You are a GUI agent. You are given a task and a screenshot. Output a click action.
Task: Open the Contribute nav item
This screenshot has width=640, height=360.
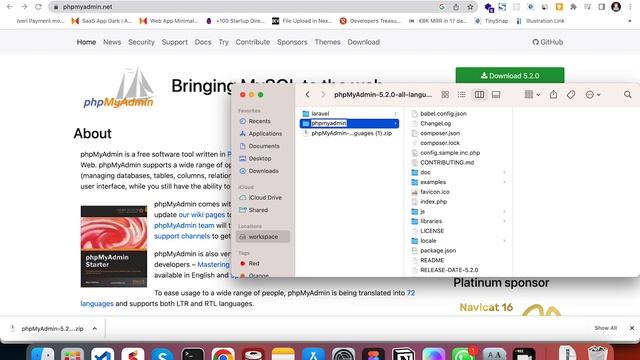coord(253,42)
